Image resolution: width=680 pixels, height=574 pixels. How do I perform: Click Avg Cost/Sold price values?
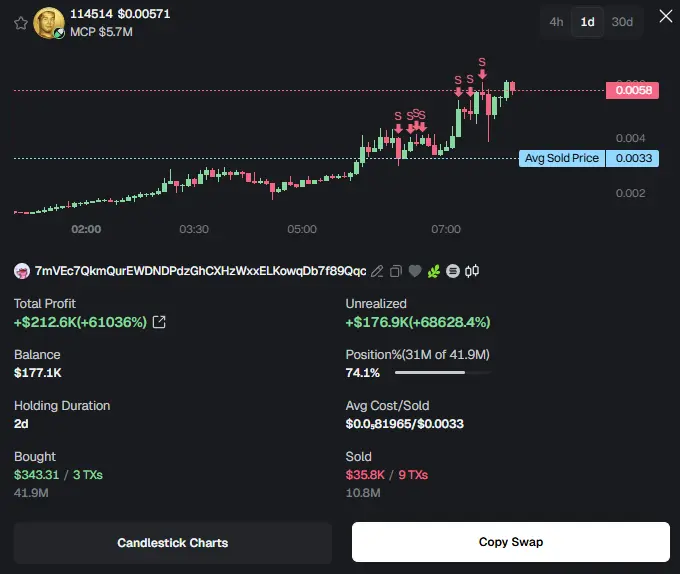pyautogui.click(x=405, y=424)
